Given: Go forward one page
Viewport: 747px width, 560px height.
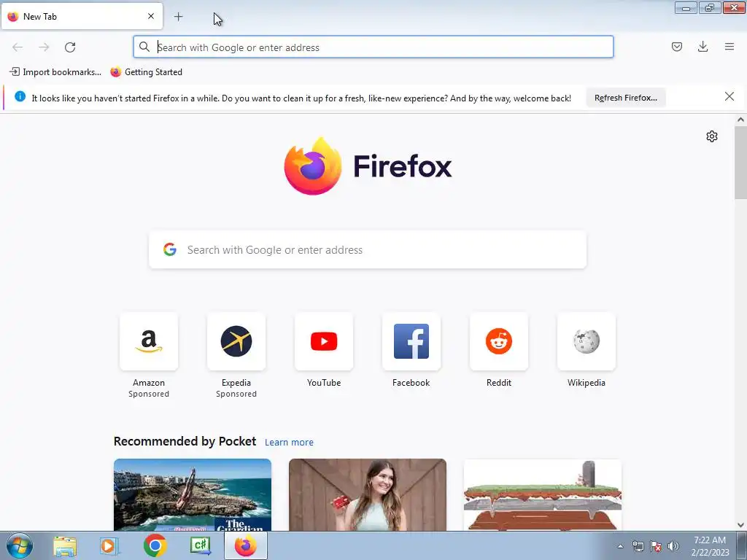Looking at the screenshot, I should click(44, 47).
